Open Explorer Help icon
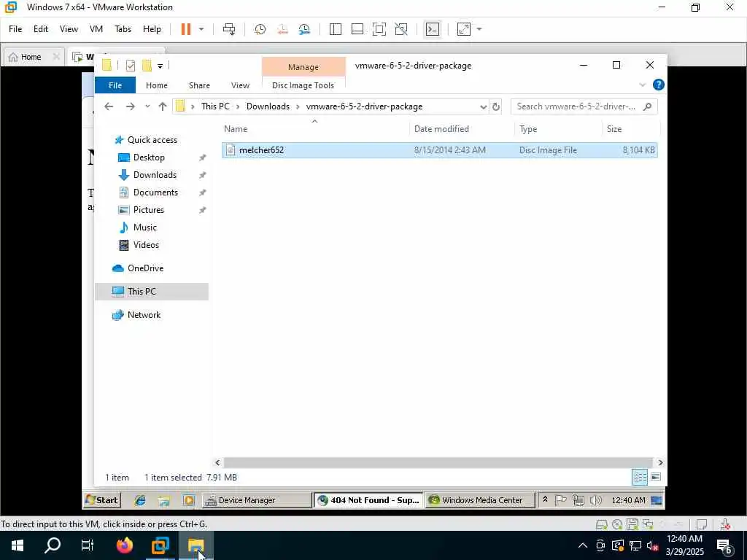This screenshot has height=560, width=747. [x=659, y=85]
